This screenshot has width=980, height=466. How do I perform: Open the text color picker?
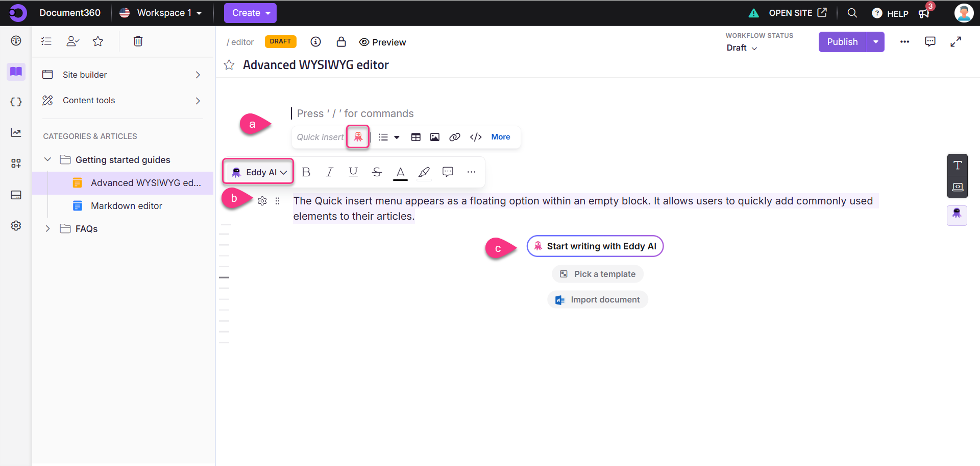click(x=401, y=173)
